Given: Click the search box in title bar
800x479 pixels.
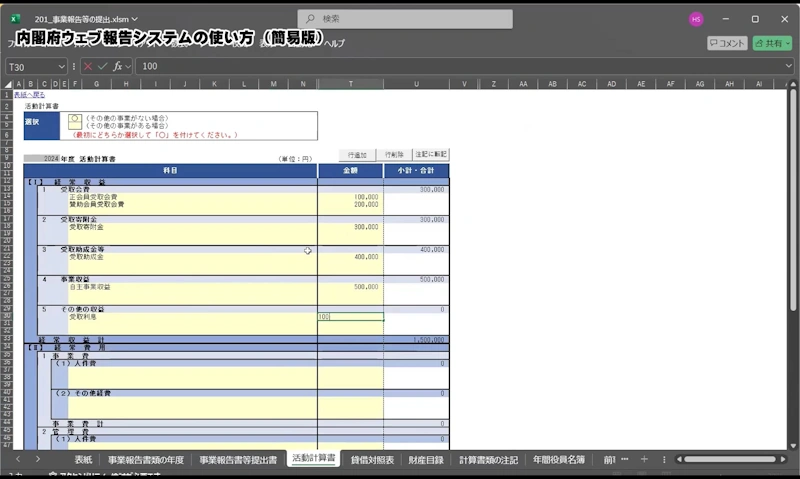Looking at the screenshot, I should 405,19.
